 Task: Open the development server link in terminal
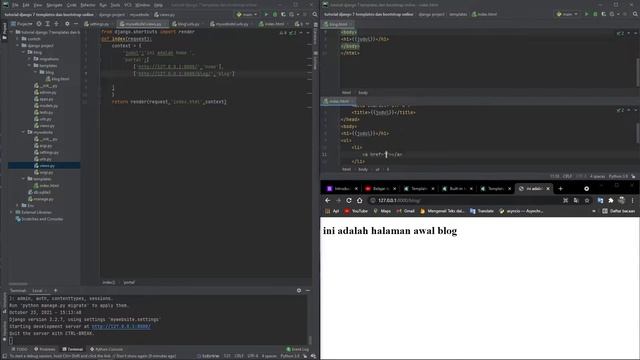click(121, 327)
